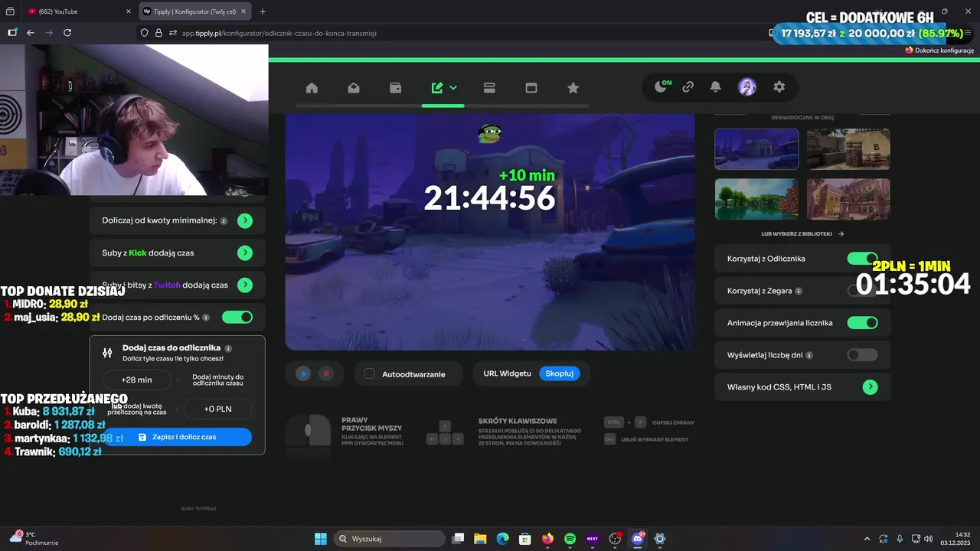Open File Explorer from taskbar

pos(480,539)
